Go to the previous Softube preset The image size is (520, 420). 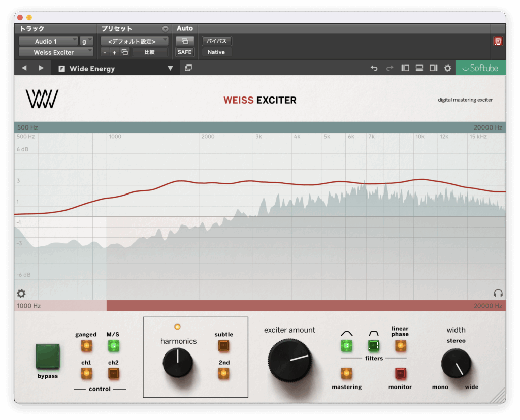[24, 68]
